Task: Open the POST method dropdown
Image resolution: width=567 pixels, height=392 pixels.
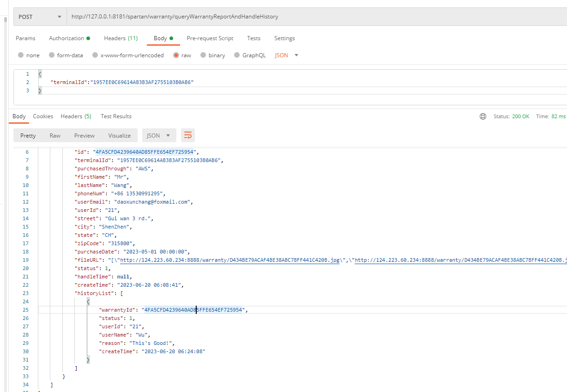Action: 40,17
